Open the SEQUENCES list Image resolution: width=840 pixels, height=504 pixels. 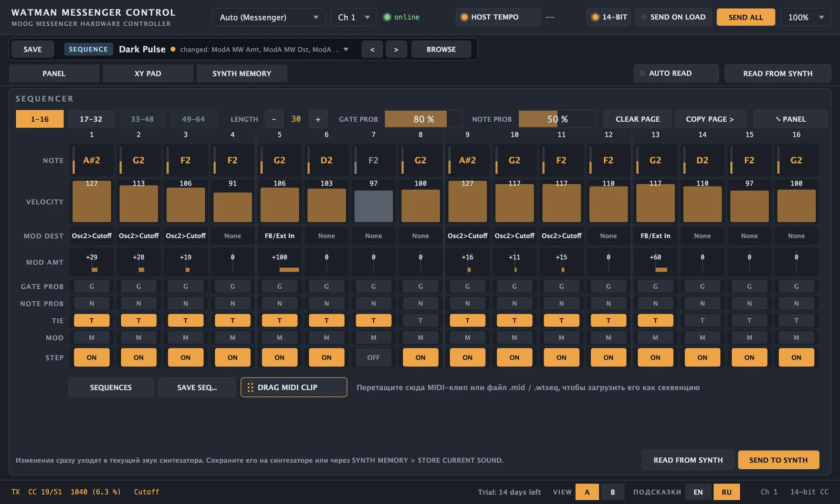111,387
